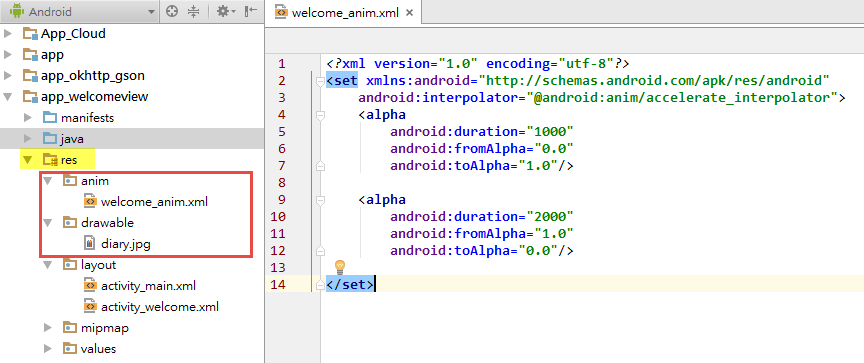Fold the first alpha tag at line 4
This screenshot has width=864, height=363.
point(320,115)
